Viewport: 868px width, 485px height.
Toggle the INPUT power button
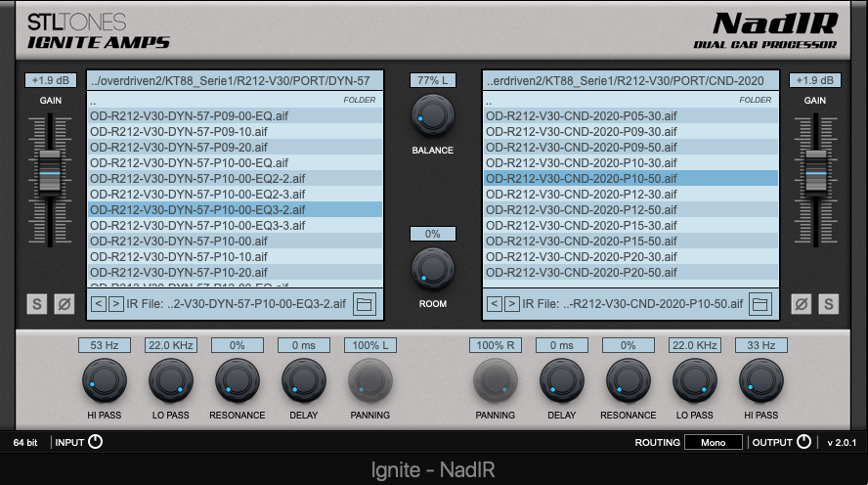coord(95,442)
